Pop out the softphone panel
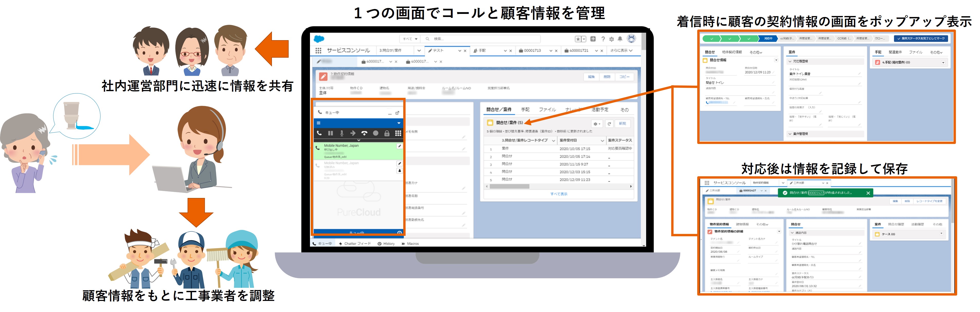 click(397, 113)
